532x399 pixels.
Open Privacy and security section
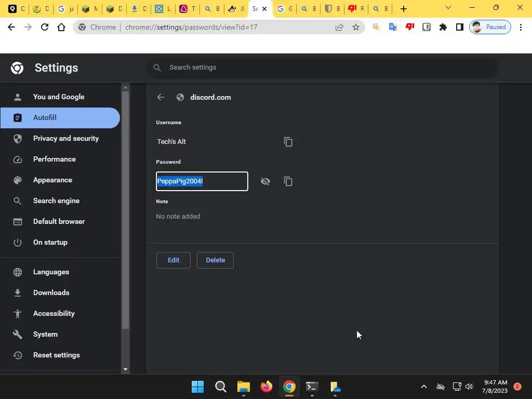click(60, 138)
